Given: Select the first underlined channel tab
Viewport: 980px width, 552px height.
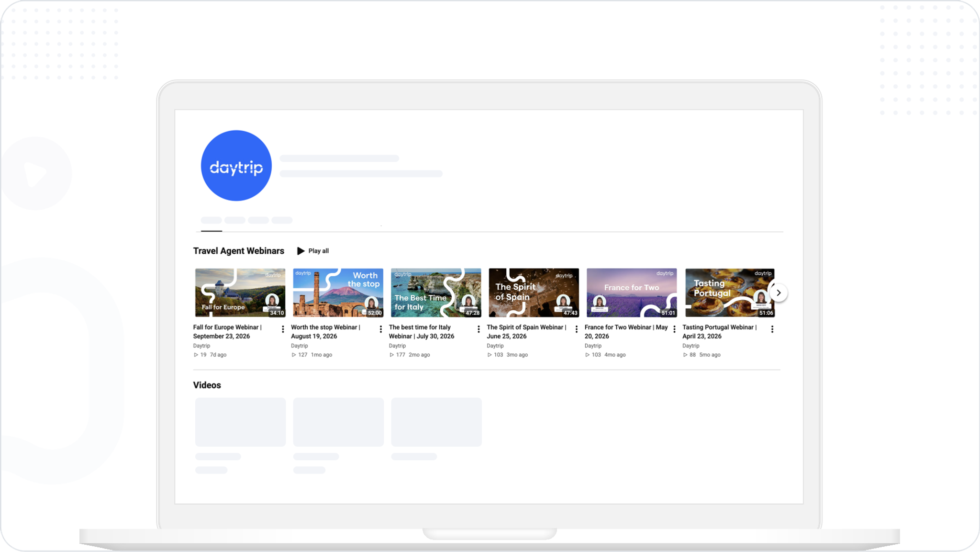Looking at the screenshot, I should tap(211, 221).
